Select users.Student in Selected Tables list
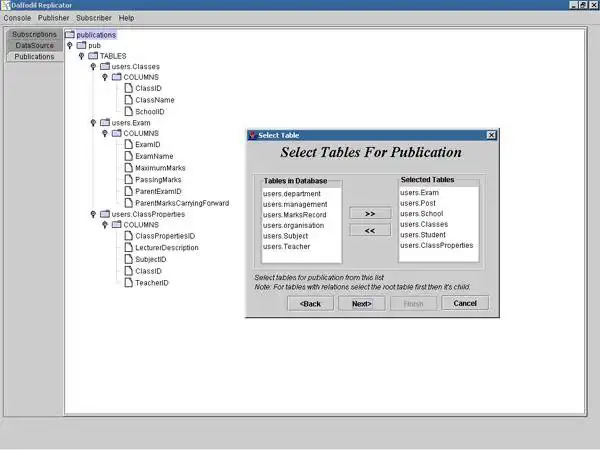600x450 pixels. pos(439,235)
